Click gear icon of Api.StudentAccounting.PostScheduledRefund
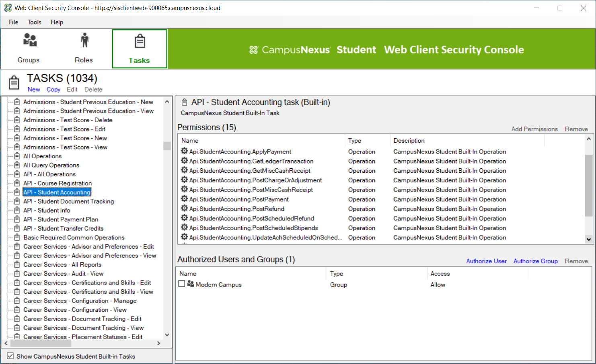Image resolution: width=596 pixels, height=364 pixels. point(184,218)
